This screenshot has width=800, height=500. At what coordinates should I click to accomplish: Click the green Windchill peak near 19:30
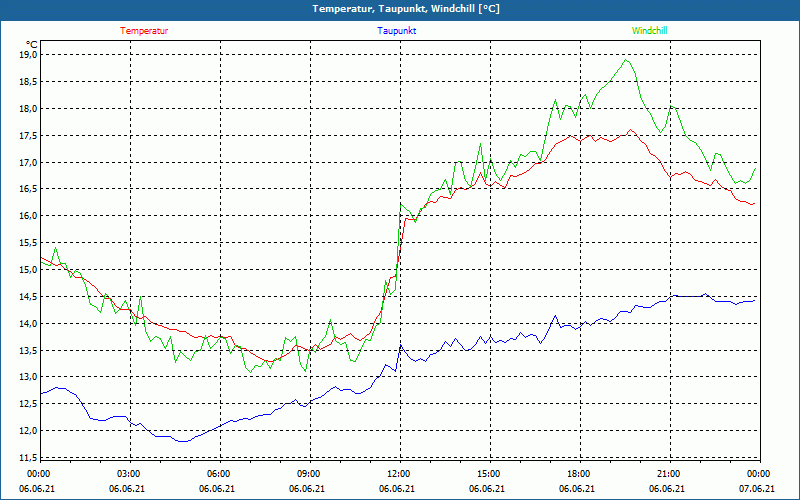pos(626,60)
